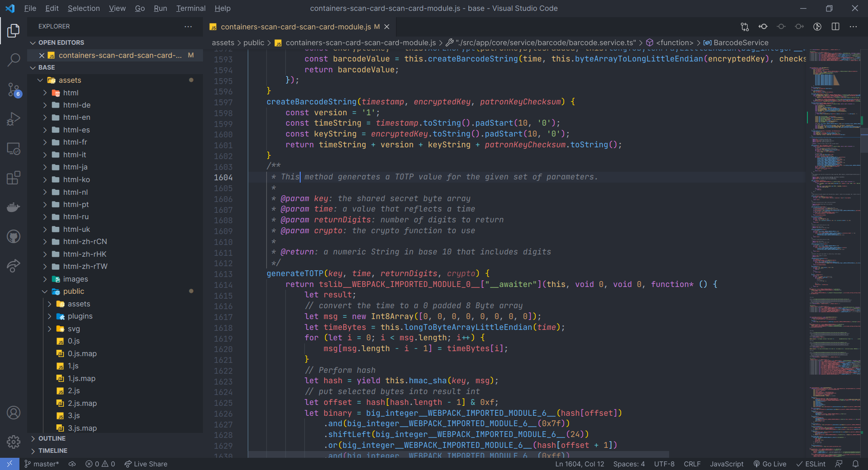The width and height of the screenshot is (868, 470).
Task: Click the <function> breadcrumb item
Action: tap(670, 42)
